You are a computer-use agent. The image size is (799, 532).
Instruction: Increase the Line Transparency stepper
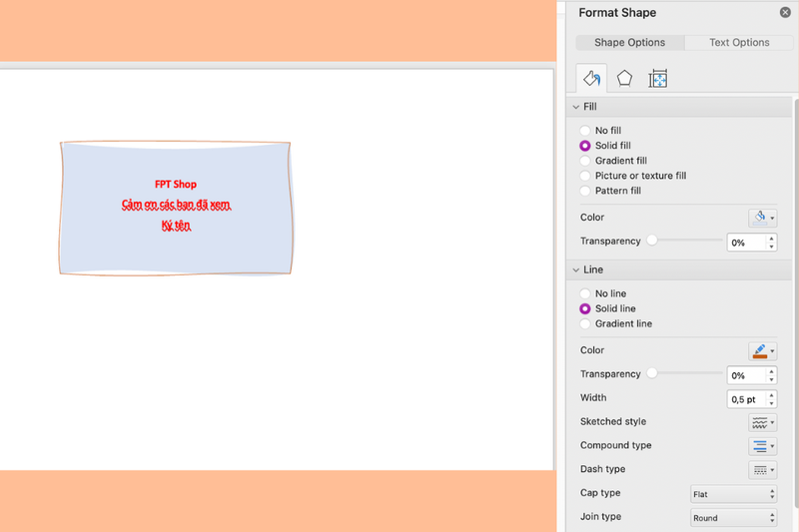pos(771,371)
